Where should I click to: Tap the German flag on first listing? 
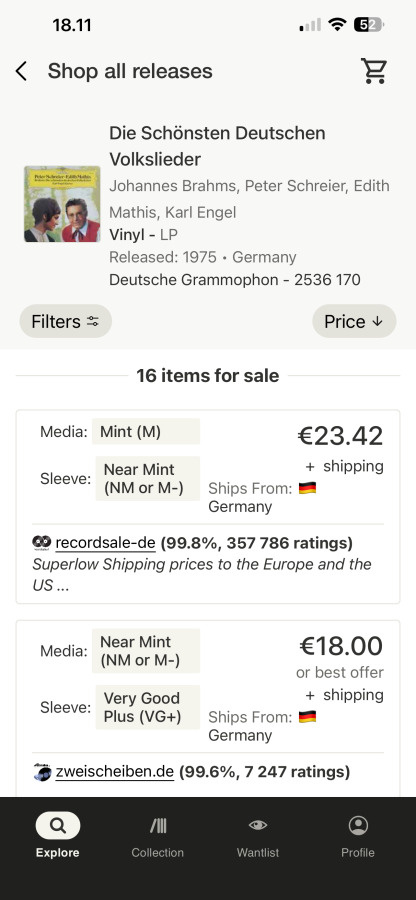click(x=308, y=488)
